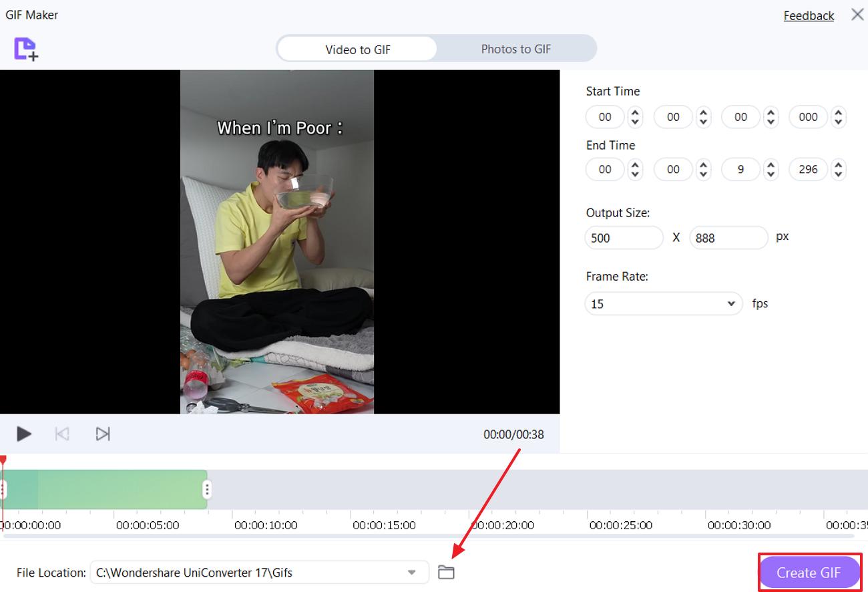Open the Feedback link

click(808, 15)
